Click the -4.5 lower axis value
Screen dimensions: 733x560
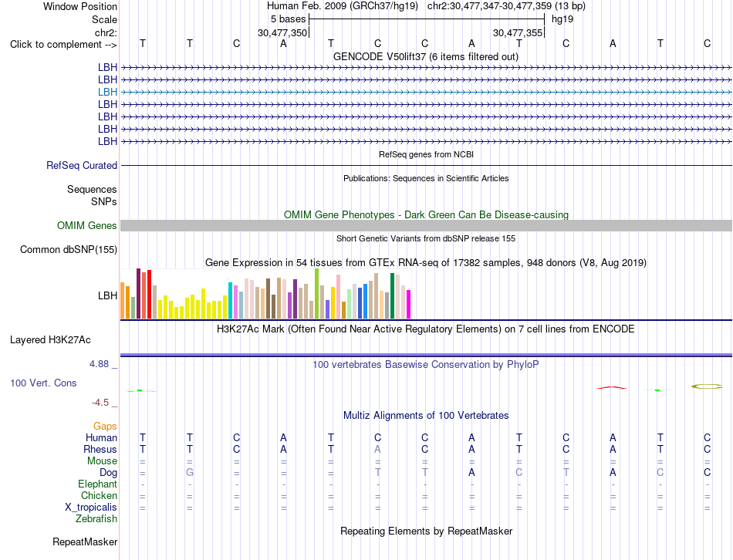tap(100, 403)
